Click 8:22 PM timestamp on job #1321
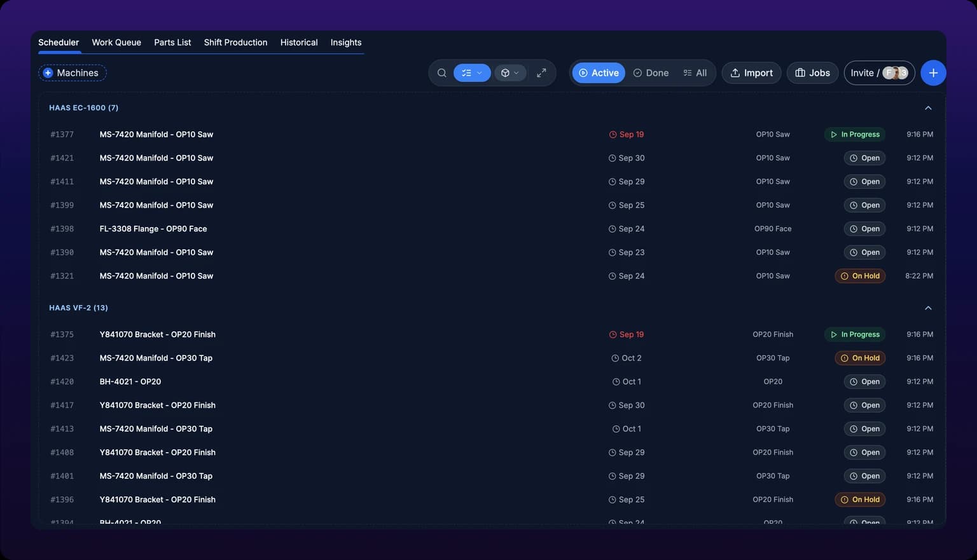This screenshot has height=560, width=977. pos(919,276)
